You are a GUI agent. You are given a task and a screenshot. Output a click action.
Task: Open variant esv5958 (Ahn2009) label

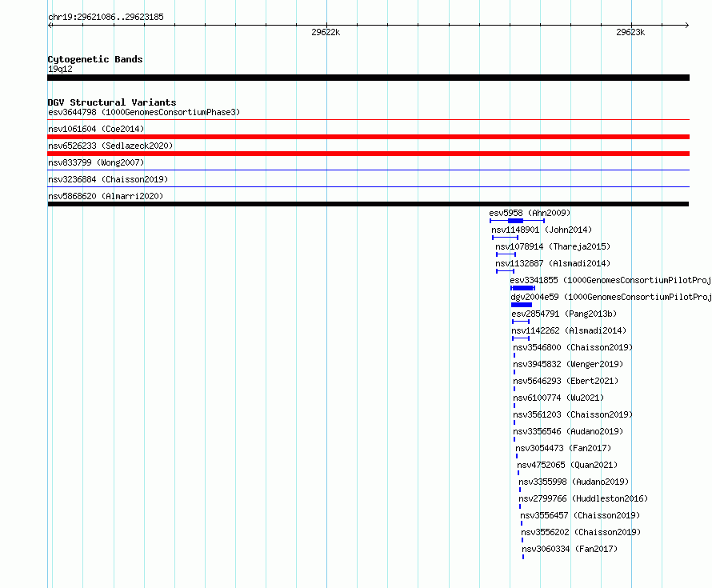coord(530,213)
